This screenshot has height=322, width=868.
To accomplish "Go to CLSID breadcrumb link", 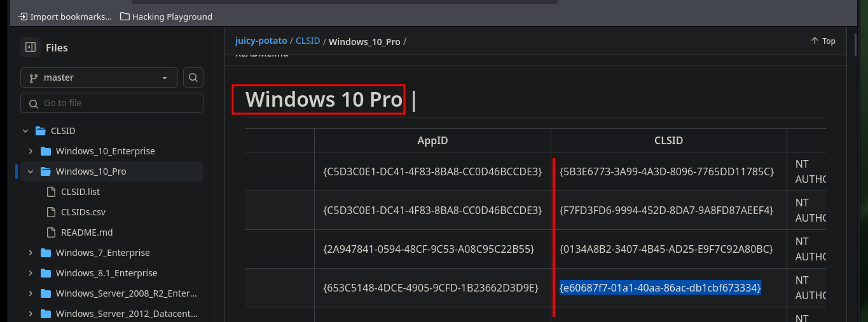I will 308,41.
